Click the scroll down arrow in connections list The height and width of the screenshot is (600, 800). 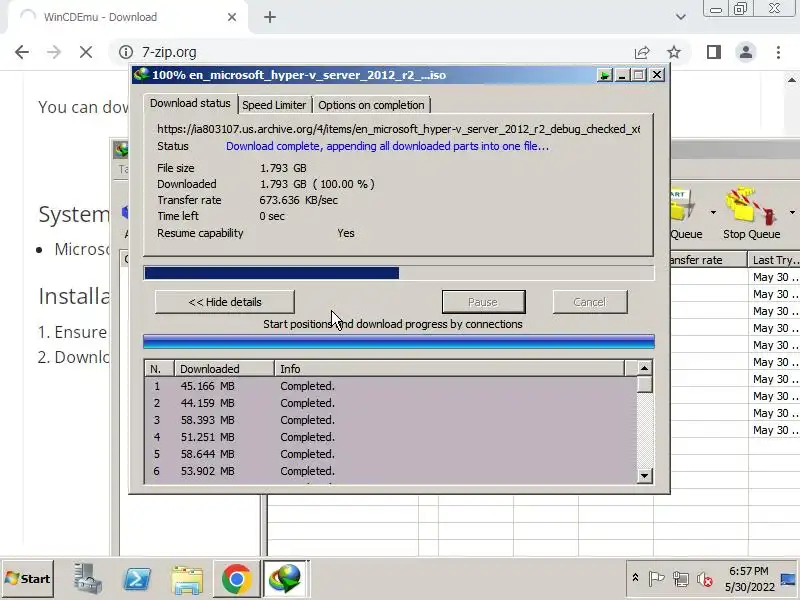click(x=644, y=476)
